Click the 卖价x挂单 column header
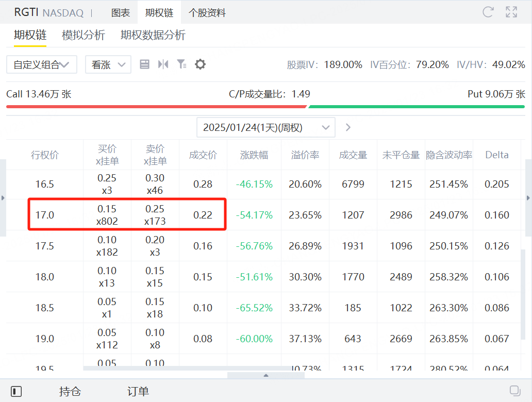 [155, 155]
